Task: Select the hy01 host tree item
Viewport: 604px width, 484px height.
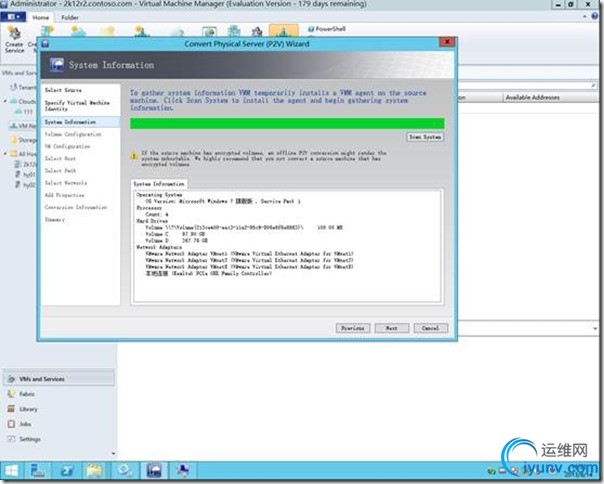Action: click(x=25, y=175)
